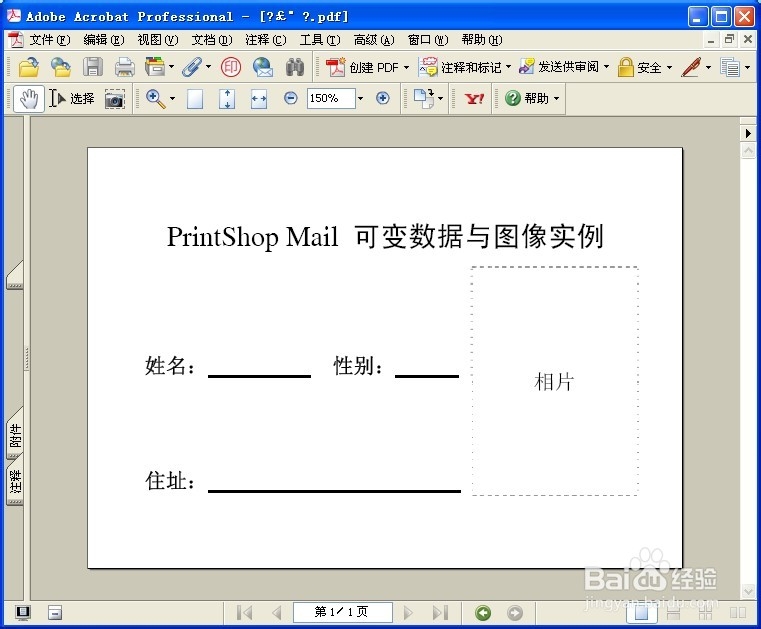Open the 高级(A) menu
Screen dimensions: 761x629
tap(374, 40)
